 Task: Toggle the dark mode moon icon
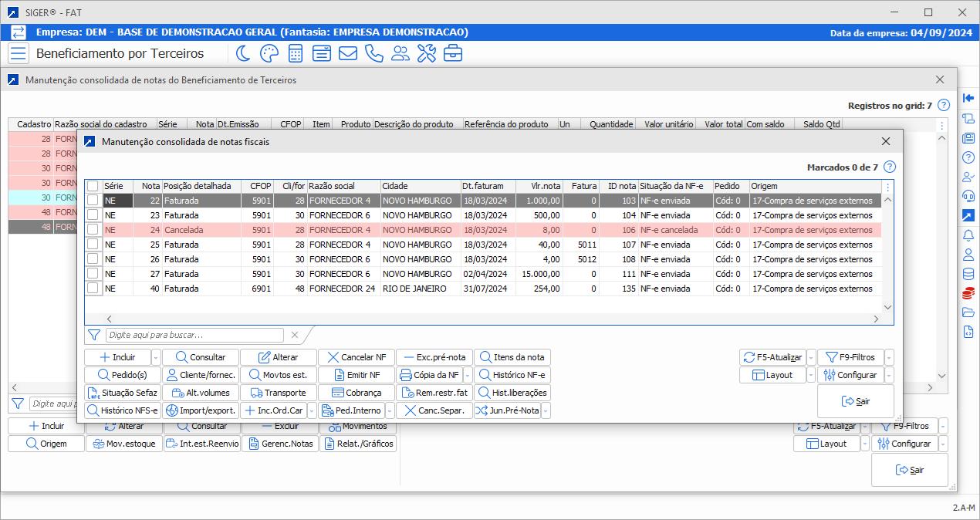pos(242,53)
